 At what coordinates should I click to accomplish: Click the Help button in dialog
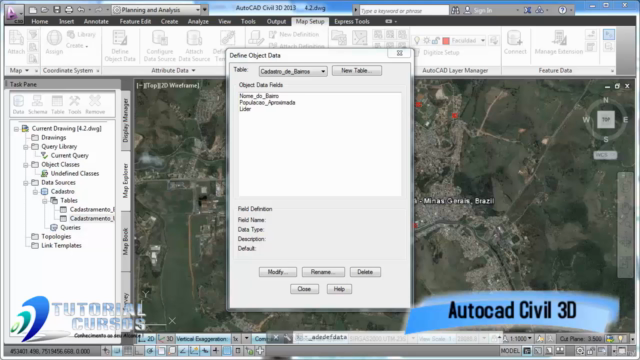click(x=339, y=289)
